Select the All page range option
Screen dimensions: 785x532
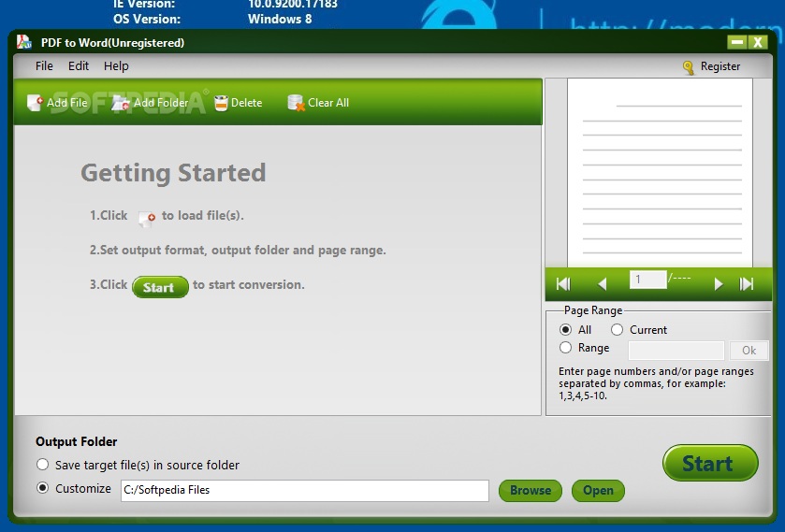[565, 330]
